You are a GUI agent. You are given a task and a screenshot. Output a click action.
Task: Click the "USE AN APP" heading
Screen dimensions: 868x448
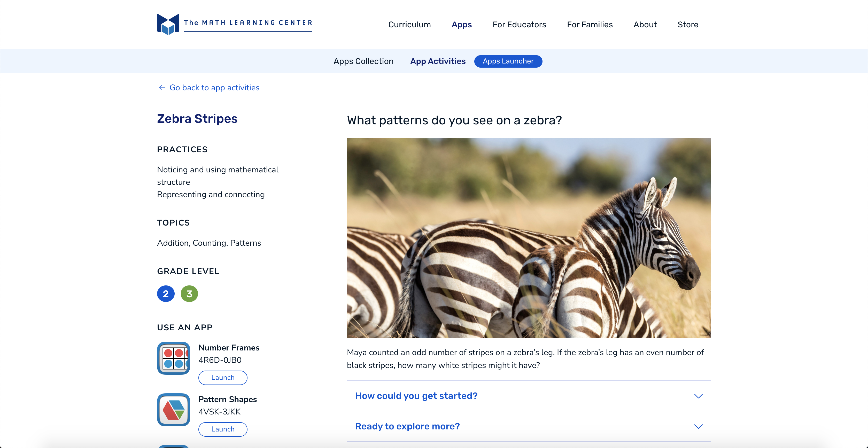pos(185,327)
